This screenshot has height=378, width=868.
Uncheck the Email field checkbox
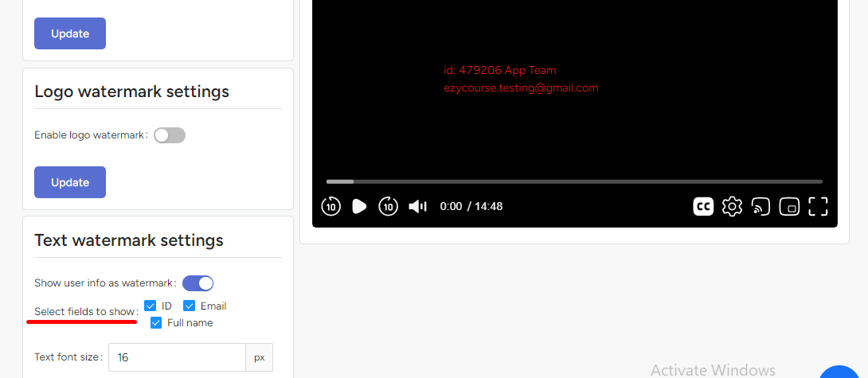pos(190,306)
